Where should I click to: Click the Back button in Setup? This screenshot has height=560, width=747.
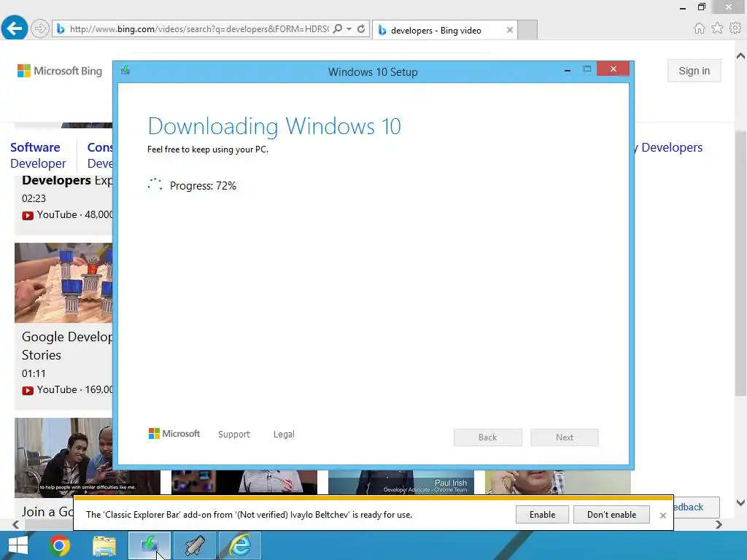point(488,437)
